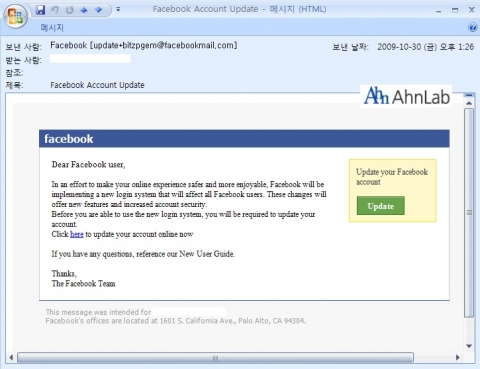This screenshot has height=369, width=480.
Task: Click the New User Guide text
Action: [206, 254]
